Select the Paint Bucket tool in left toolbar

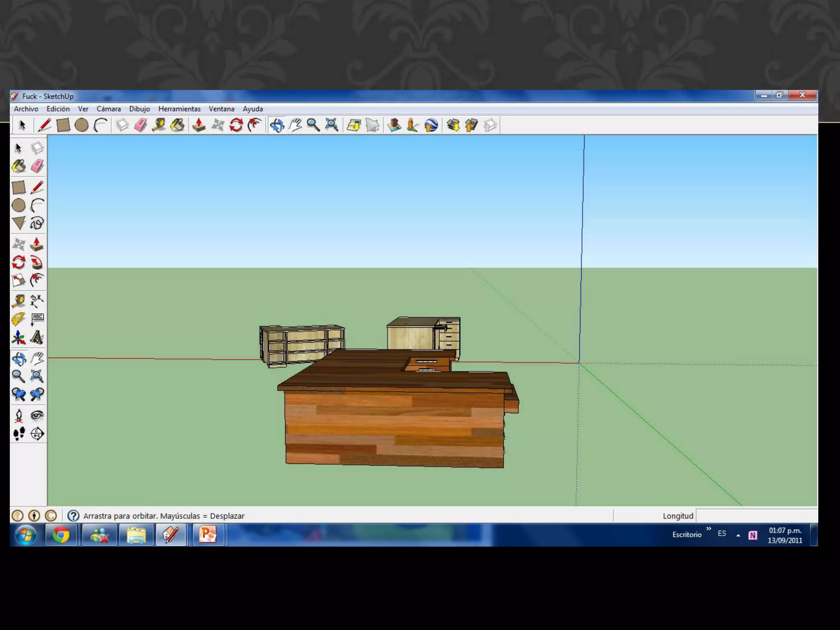point(19,166)
